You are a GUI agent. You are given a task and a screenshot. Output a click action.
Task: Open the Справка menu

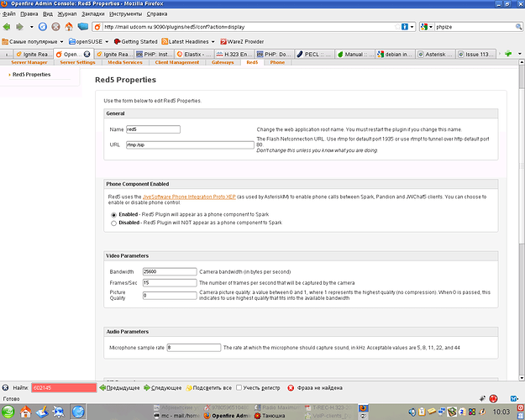(x=157, y=13)
